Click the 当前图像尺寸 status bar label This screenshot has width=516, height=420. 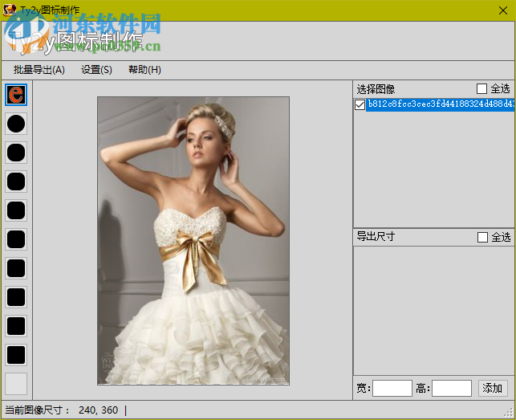[x=37, y=410]
